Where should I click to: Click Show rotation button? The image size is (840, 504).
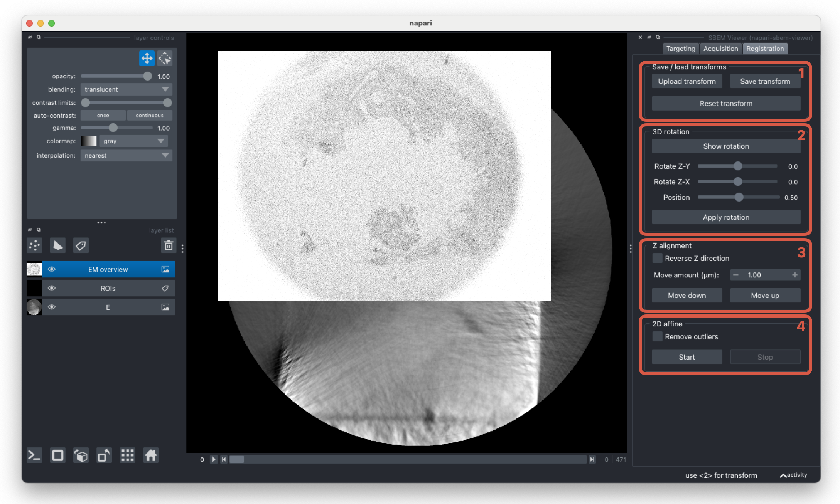[726, 146]
